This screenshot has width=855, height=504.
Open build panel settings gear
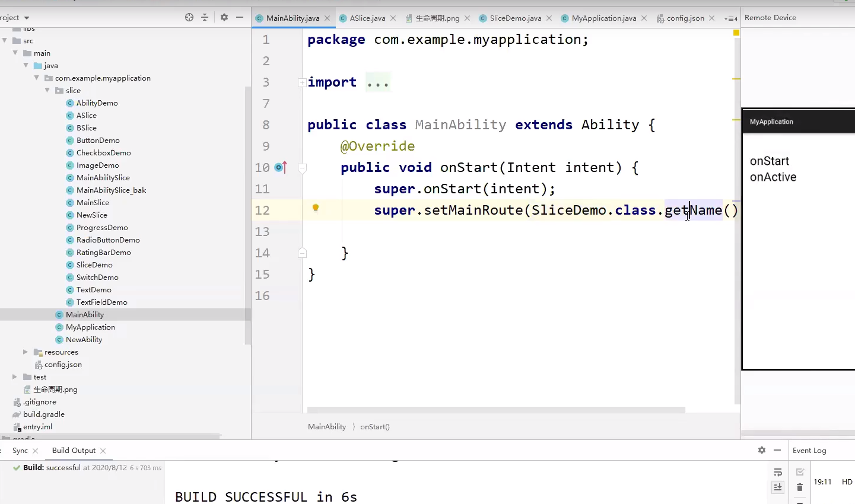(x=762, y=451)
